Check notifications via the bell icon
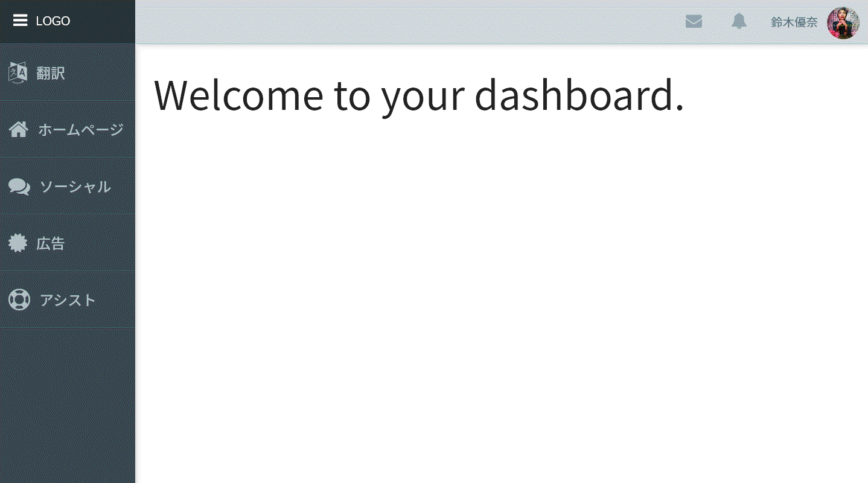The image size is (868, 483). tap(739, 21)
